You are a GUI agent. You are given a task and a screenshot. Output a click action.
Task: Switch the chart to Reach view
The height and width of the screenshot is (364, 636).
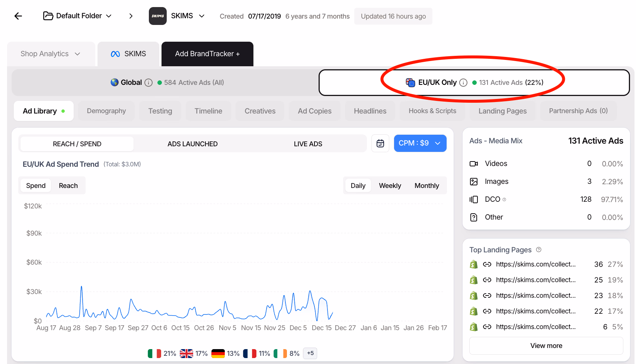click(68, 185)
